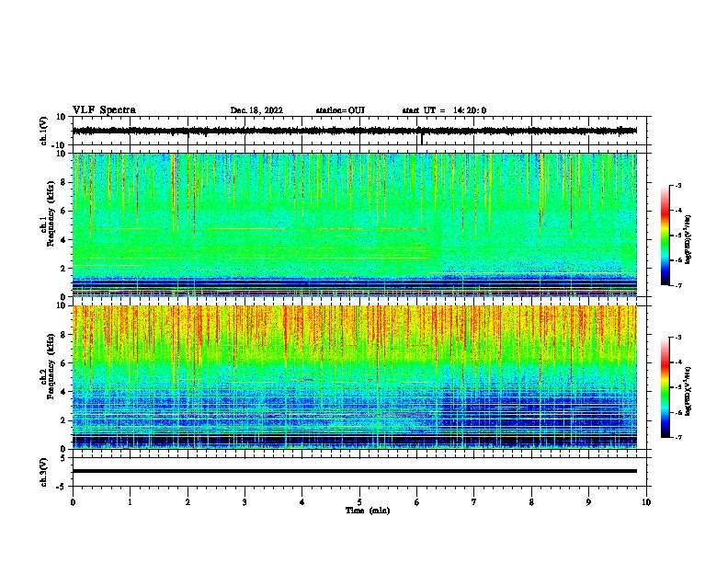Viewport: 728px width, 563px height.
Task: Click the ch.1 color bar 'log(PSD)' label
Action: 688,239
